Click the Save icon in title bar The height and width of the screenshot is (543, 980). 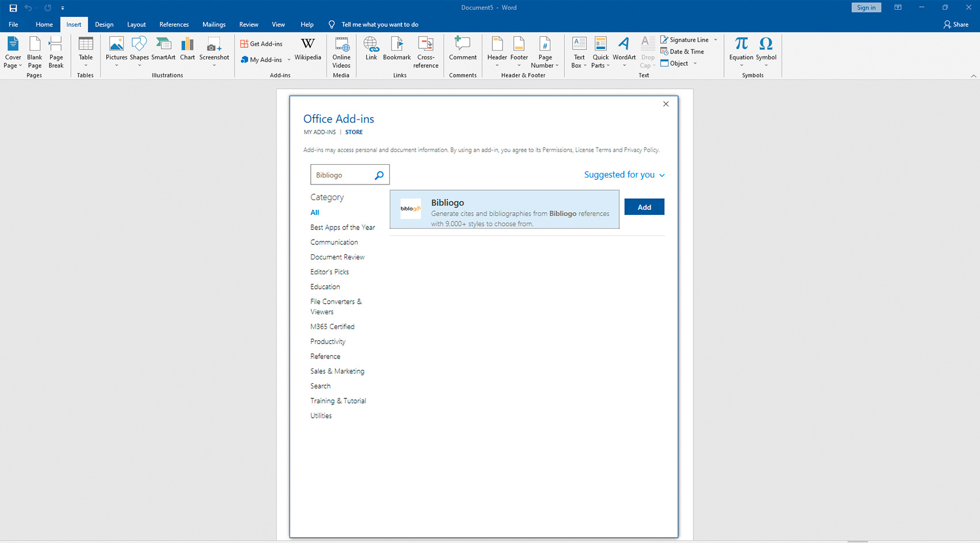point(13,8)
